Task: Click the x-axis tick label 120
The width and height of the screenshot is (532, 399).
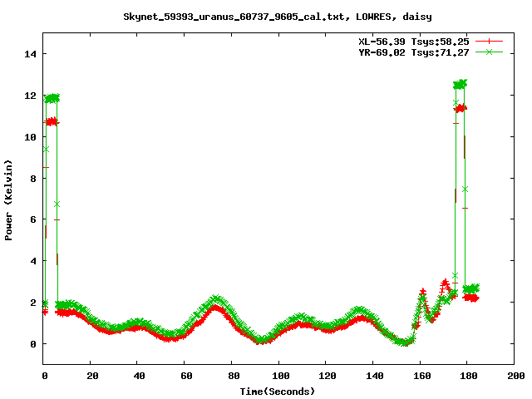Action: [328, 376]
